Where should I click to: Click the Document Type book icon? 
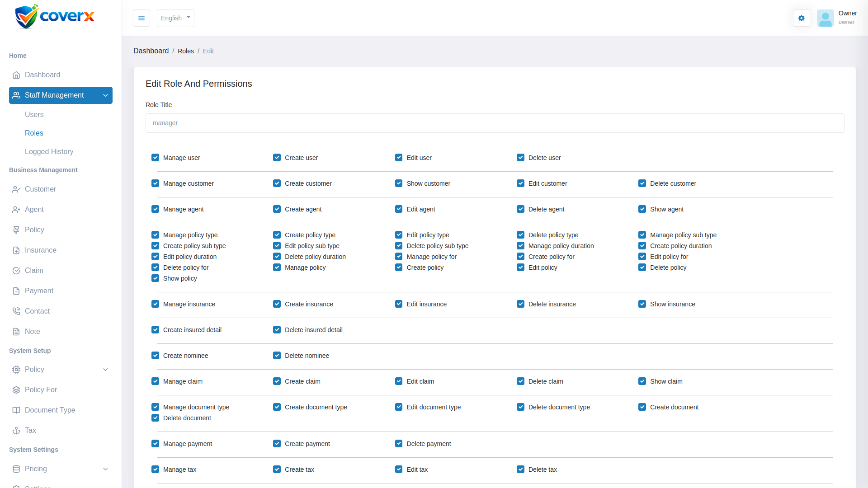click(16, 410)
